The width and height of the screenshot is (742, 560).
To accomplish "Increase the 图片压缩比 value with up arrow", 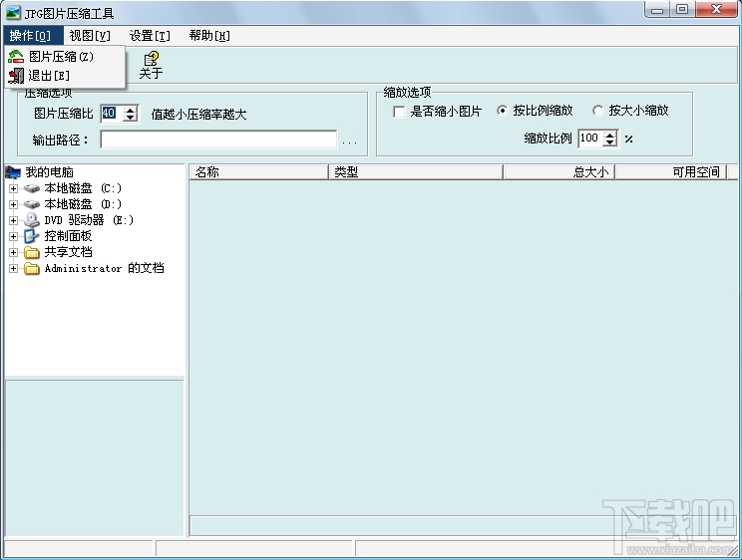I will coord(130,110).
